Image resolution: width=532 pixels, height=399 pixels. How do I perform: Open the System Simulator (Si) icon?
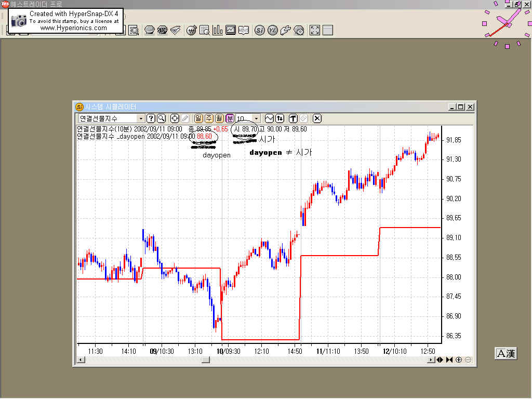point(260,30)
